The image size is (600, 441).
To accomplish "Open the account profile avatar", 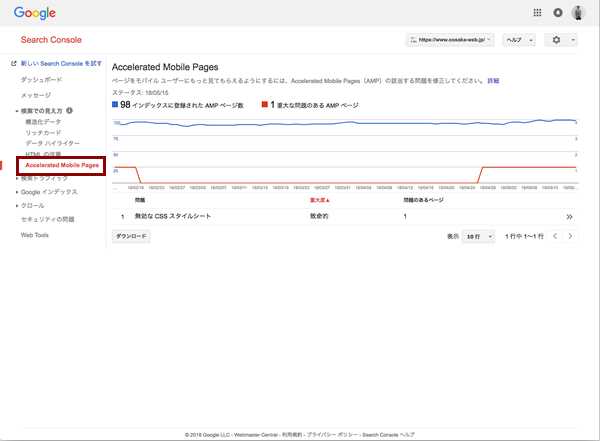I will pos(578,13).
